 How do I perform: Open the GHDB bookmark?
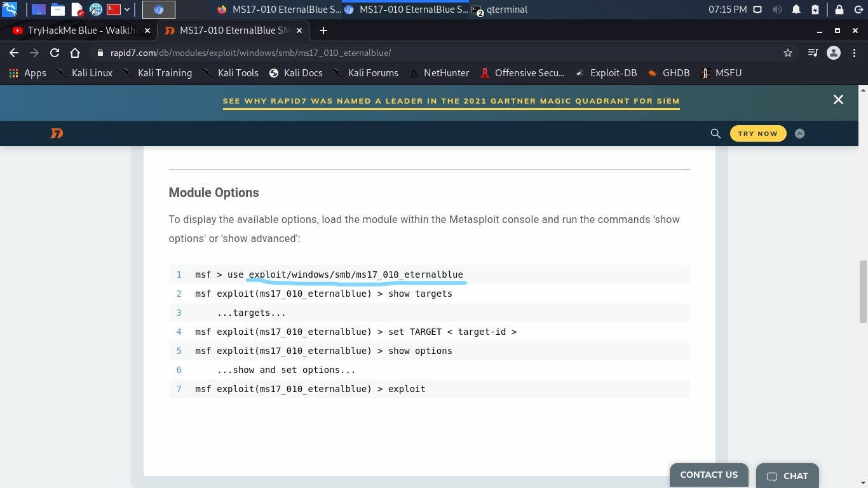click(668, 73)
